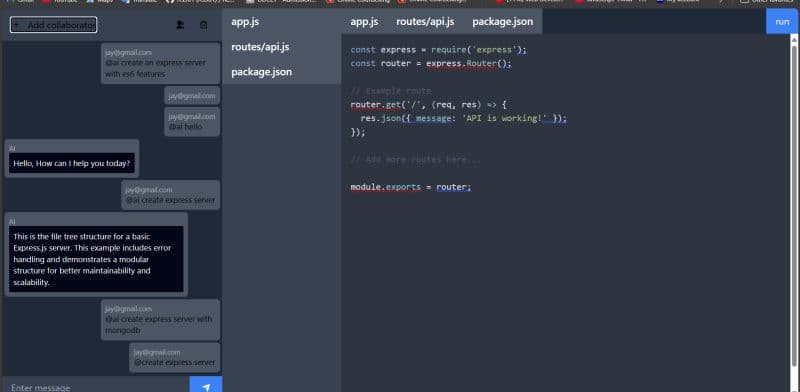This screenshot has width=800, height=392.
Task: Click the router.get('/') code line
Action: tap(428, 105)
